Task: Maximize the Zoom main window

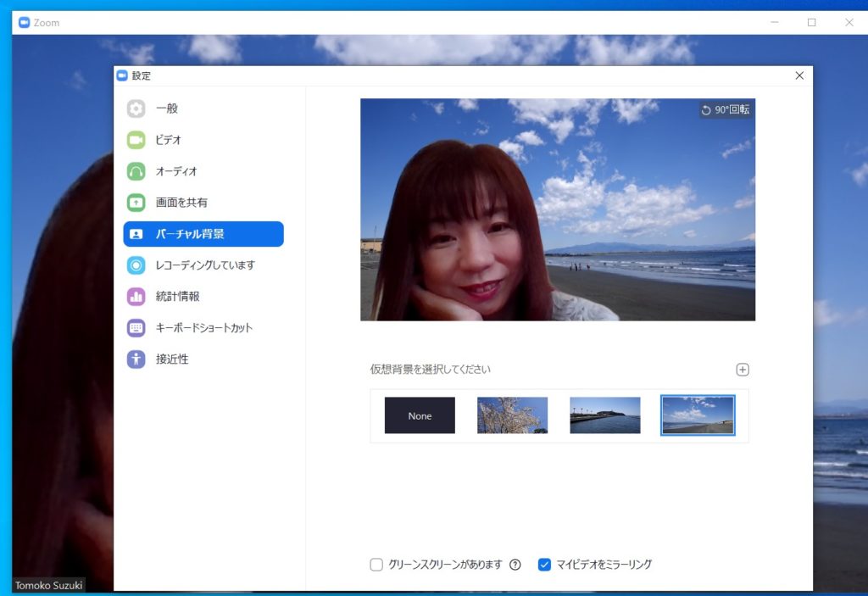Action: pyautogui.click(x=811, y=22)
